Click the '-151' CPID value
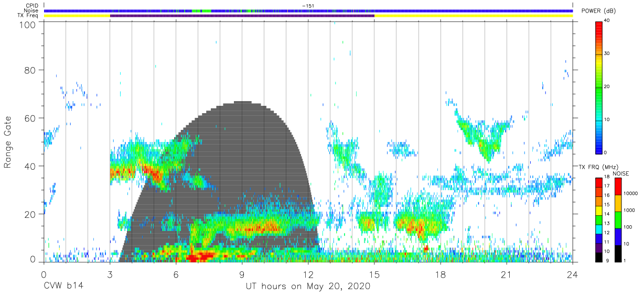644x297 pixels. 308,6
